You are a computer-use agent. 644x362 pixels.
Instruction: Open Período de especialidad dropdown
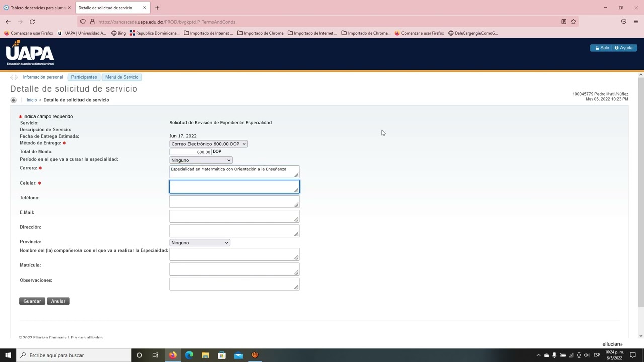pos(201,160)
